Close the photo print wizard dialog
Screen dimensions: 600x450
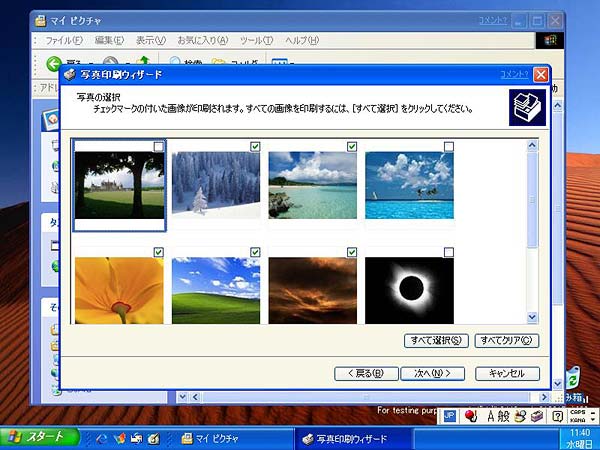coord(541,75)
